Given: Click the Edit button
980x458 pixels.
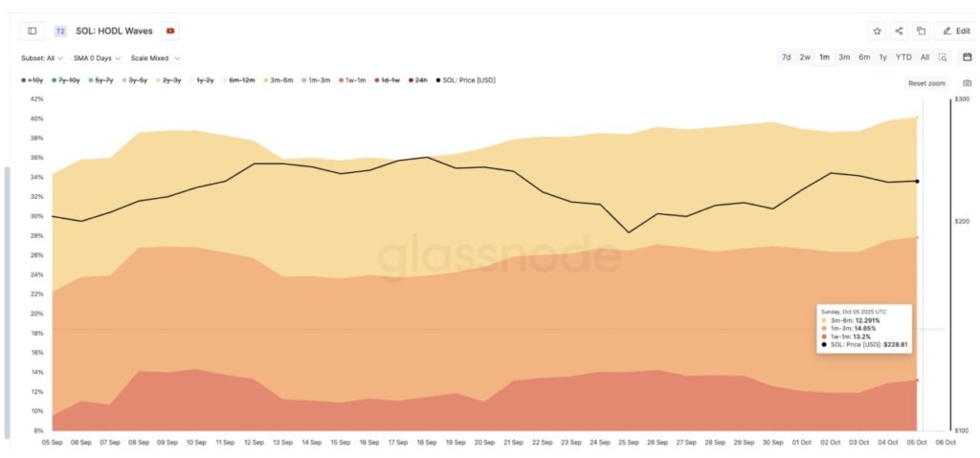Looking at the screenshot, I should [956, 31].
